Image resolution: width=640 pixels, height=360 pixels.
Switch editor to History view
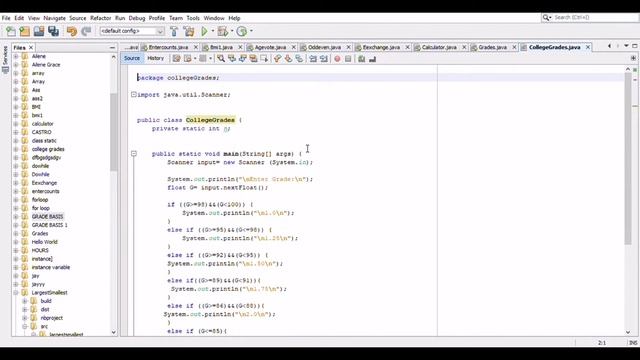click(156, 58)
